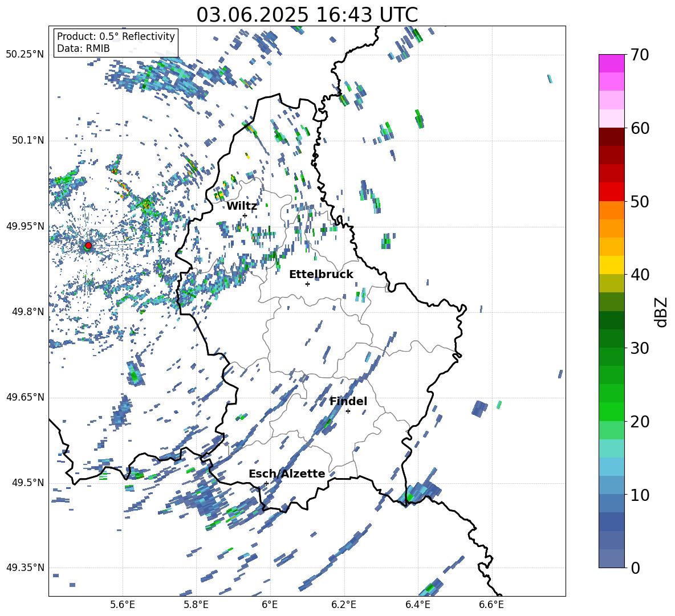Click the 10 tick on colorbar

point(640,495)
